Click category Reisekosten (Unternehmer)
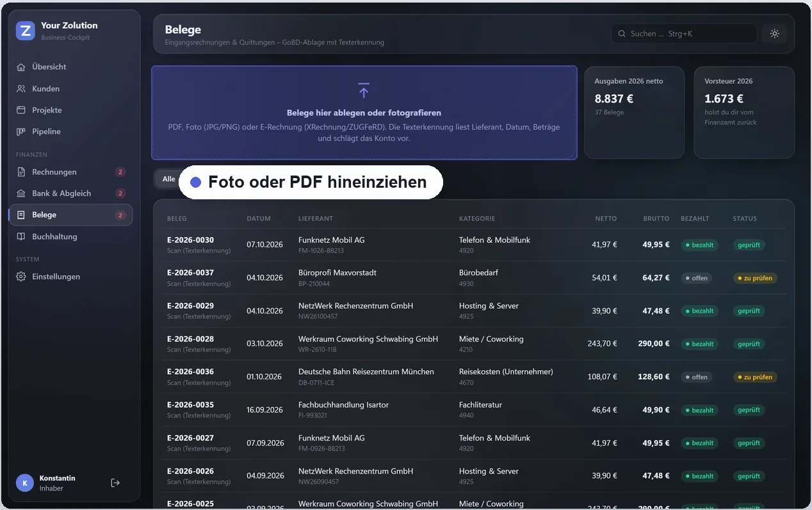 coord(506,372)
